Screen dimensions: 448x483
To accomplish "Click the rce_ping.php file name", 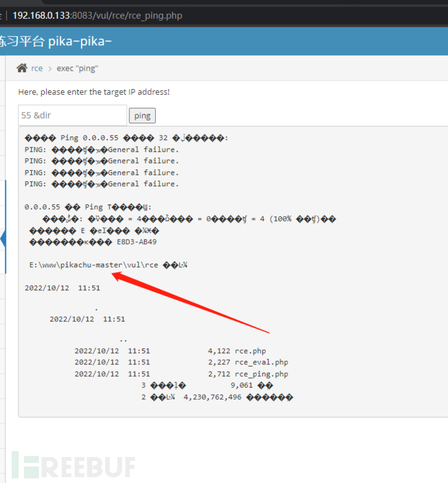I will point(261,374).
